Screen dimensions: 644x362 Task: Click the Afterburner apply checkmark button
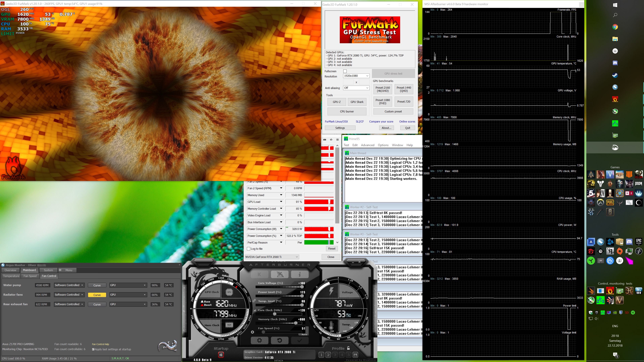point(300,340)
